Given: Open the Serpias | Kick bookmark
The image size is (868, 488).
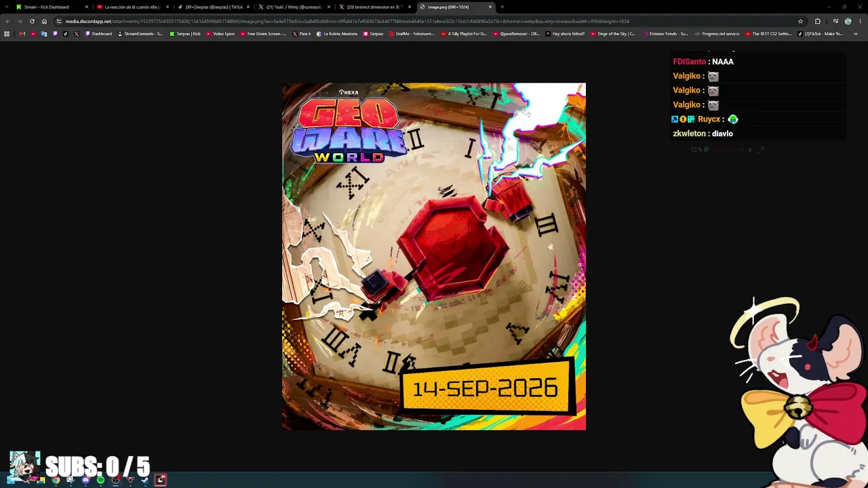Looking at the screenshot, I should (185, 34).
